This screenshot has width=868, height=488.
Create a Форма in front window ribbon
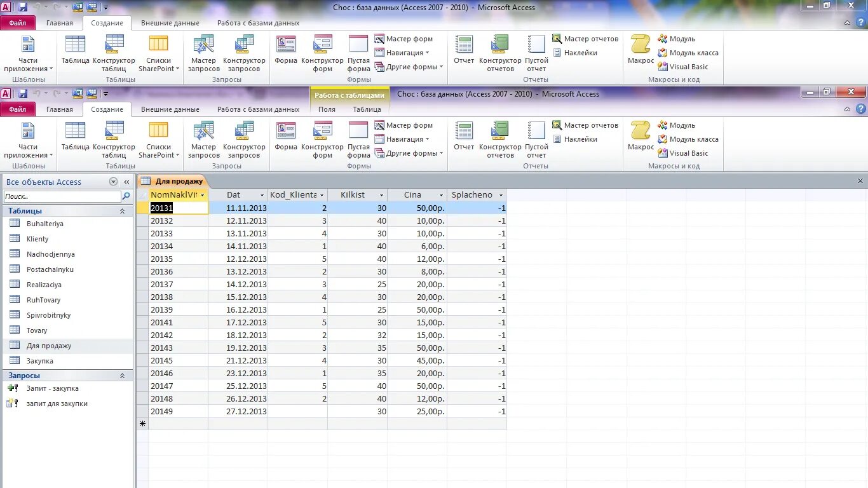pyautogui.click(x=286, y=137)
